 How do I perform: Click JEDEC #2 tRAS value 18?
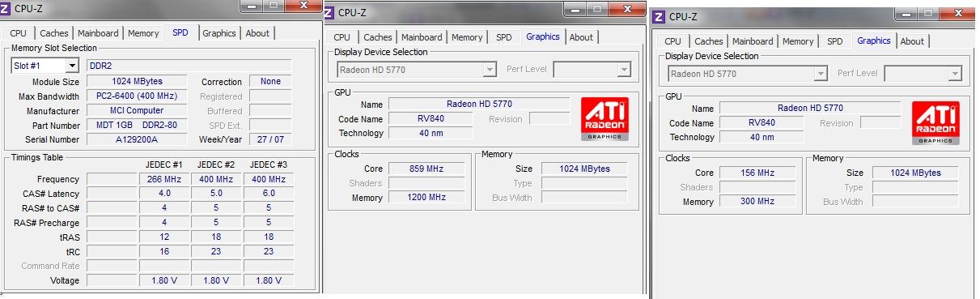pos(216,237)
